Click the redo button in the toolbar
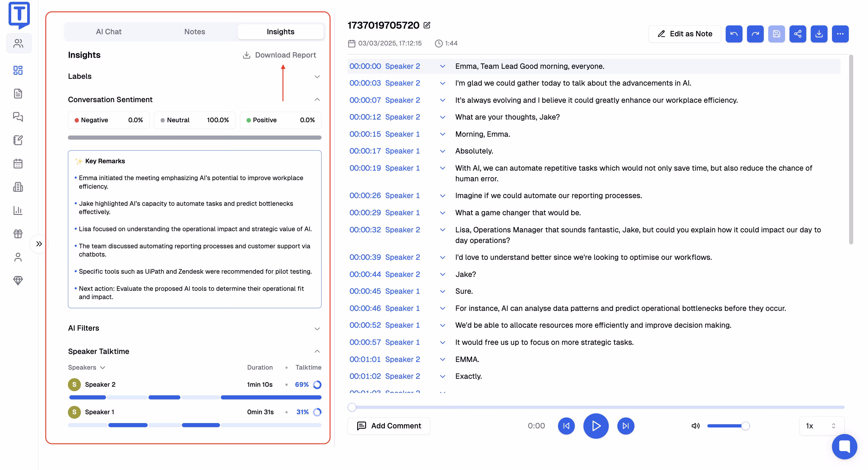This screenshot has height=470, width=868. pyautogui.click(x=755, y=34)
